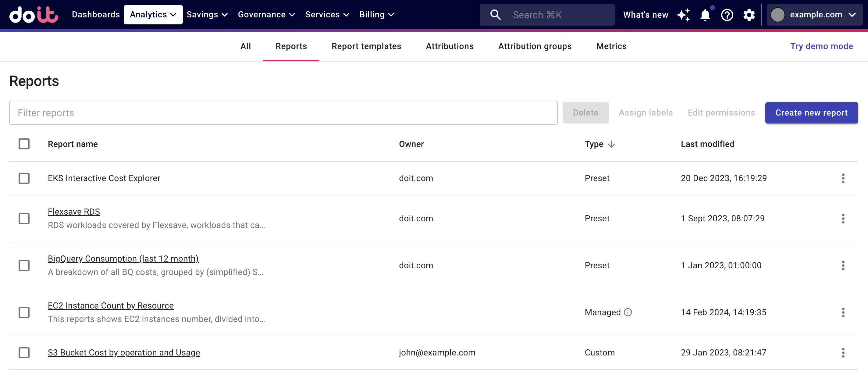The height and width of the screenshot is (371, 868).
Task: Open options menu for EKS Interactive Cost Explorer
Action: click(843, 178)
